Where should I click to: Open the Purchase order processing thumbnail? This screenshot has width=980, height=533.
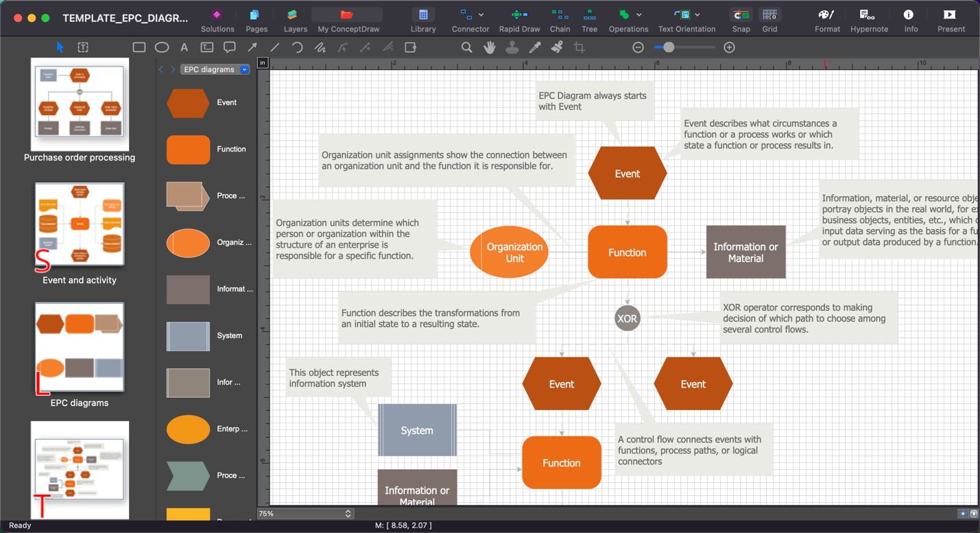click(x=80, y=104)
